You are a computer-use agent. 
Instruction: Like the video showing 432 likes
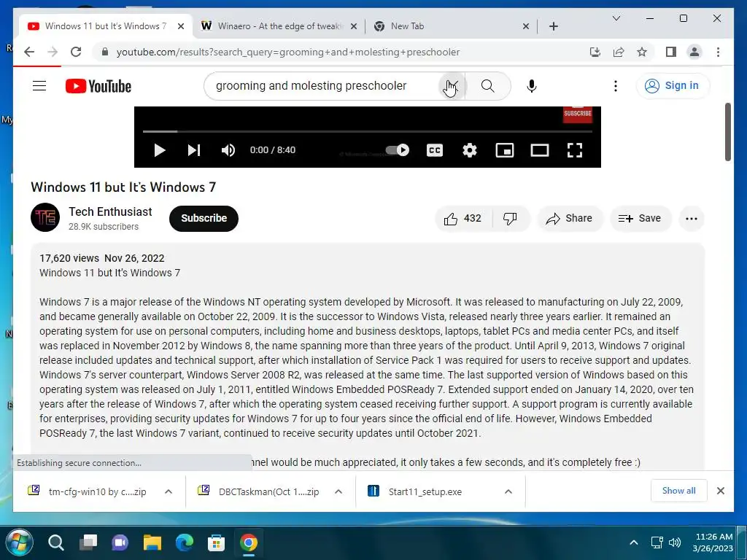click(x=462, y=219)
